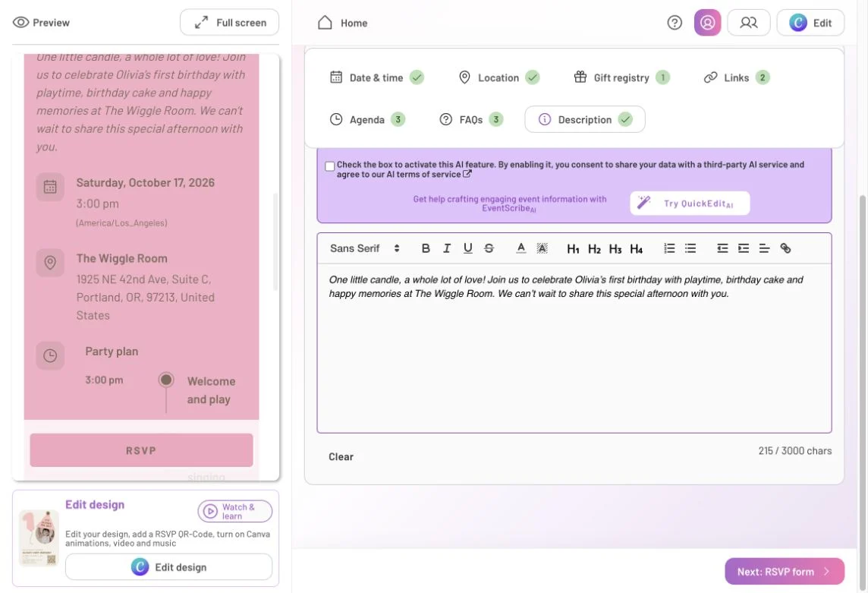Open the invitation design thumbnail
This screenshot has width=868, height=593.
click(x=39, y=538)
